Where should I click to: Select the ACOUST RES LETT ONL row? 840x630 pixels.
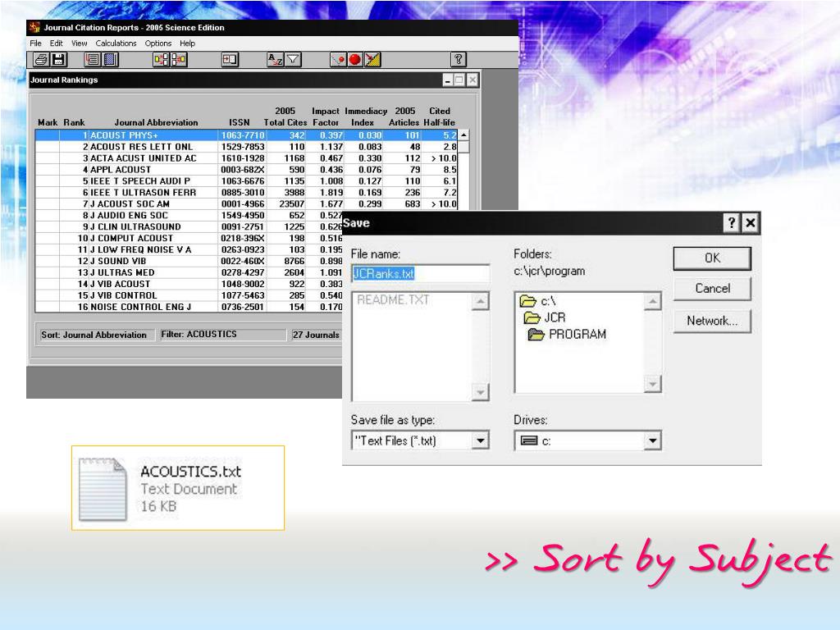click(246, 147)
